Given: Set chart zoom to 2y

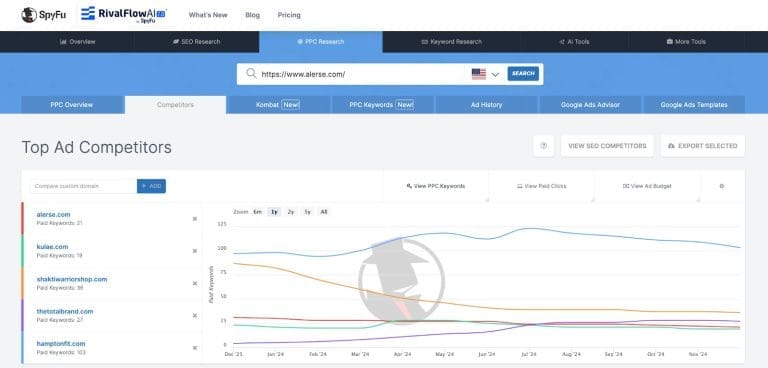Looking at the screenshot, I should pyautogui.click(x=291, y=212).
